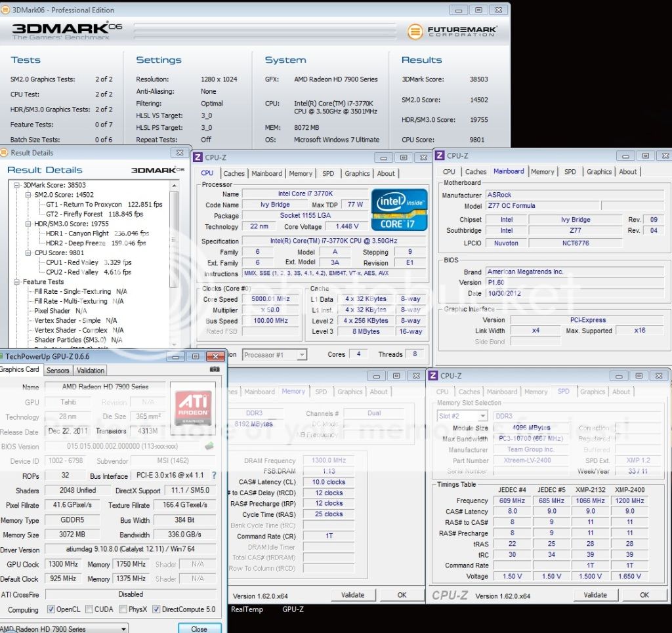Click Validate in the CPU-Z SPD window
The image size is (672, 633).
coord(595,595)
